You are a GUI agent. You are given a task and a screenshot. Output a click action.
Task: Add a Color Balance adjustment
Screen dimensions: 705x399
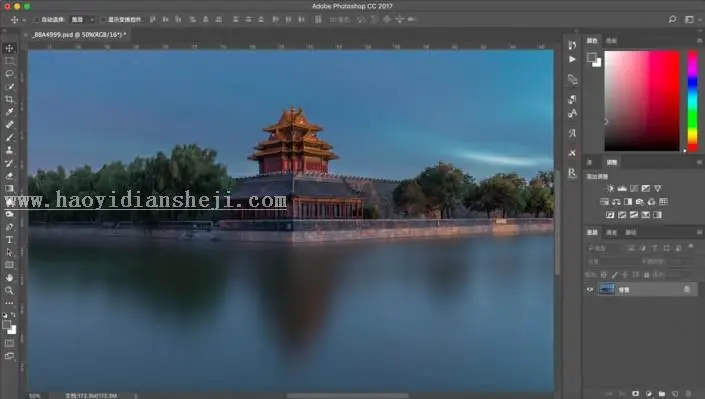616,202
